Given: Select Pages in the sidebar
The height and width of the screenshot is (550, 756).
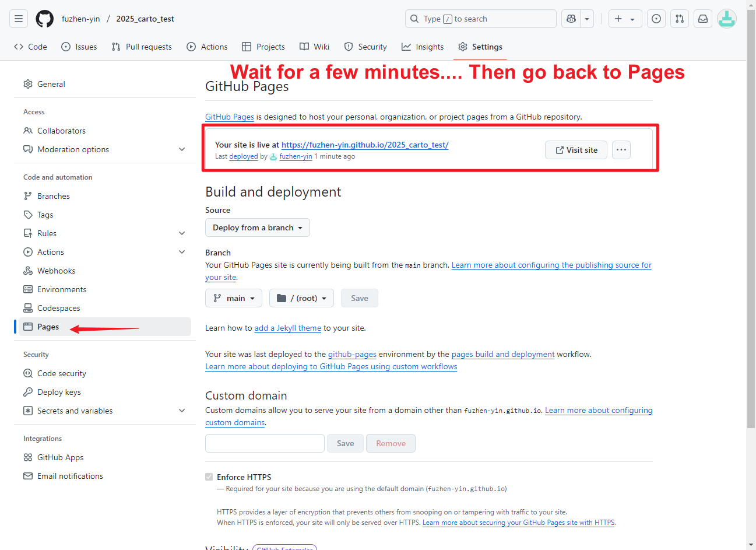Looking at the screenshot, I should [105, 327].
